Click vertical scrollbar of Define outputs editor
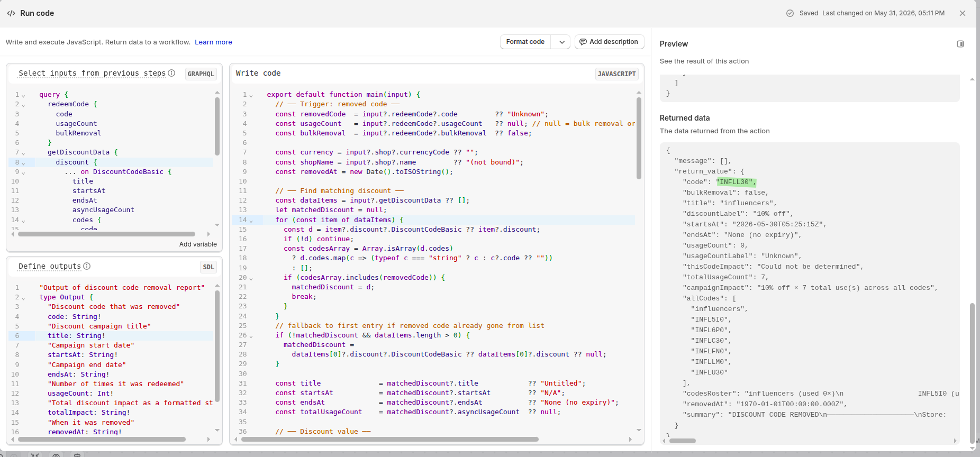Viewport: 980px width, 457px height. (x=217, y=346)
